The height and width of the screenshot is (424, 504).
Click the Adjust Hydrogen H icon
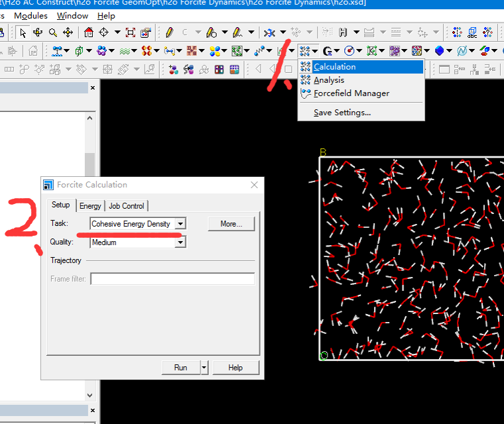pos(343,32)
